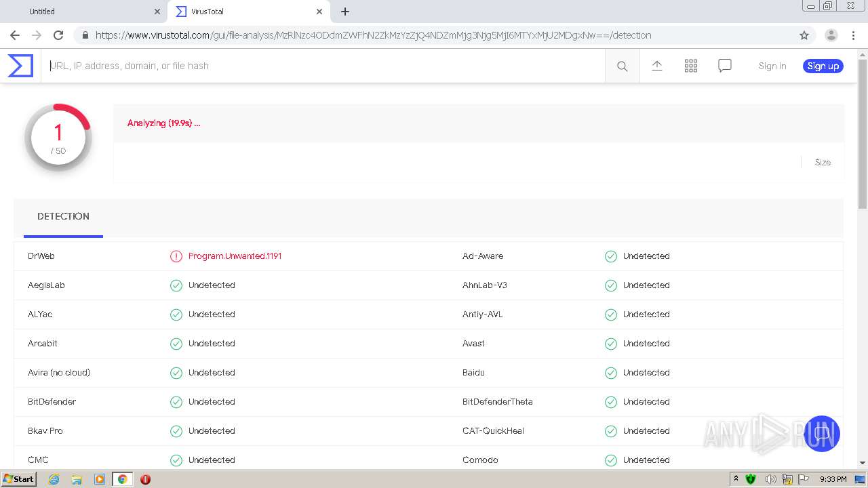Show hidden tray icons arrow
The image size is (868, 488).
[736, 479]
